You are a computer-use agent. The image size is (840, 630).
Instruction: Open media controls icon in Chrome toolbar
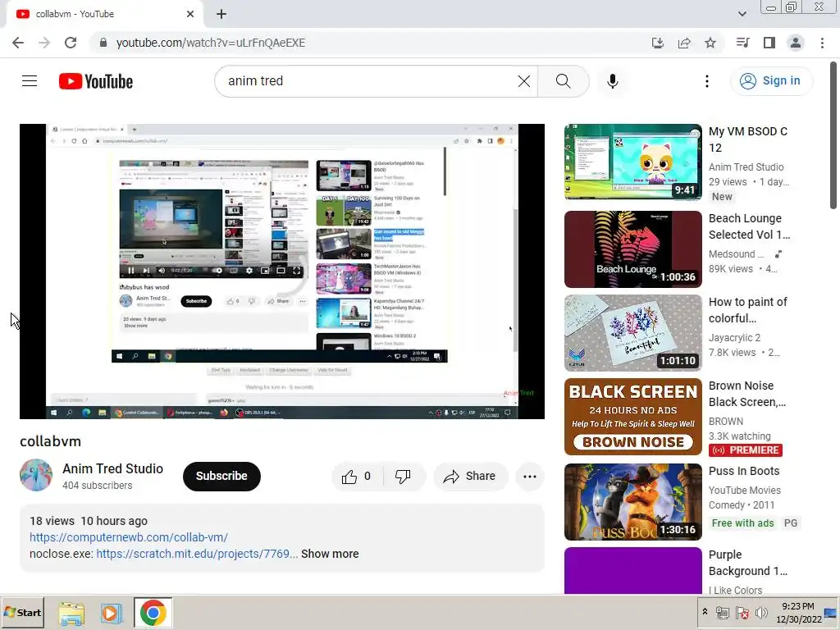point(742,43)
